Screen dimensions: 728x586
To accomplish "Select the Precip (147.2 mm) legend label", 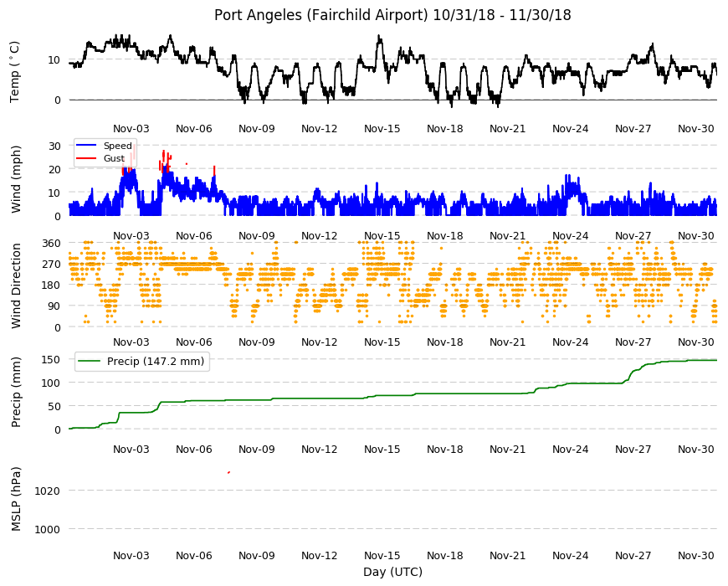I will [x=156, y=362].
